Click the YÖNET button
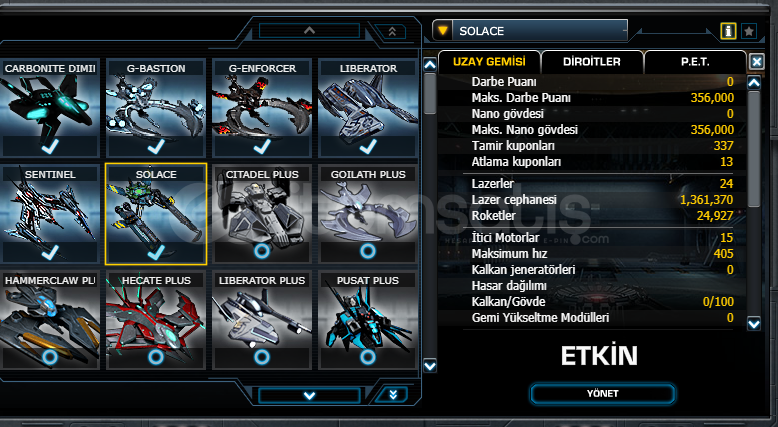The height and width of the screenshot is (427, 778). [603, 394]
